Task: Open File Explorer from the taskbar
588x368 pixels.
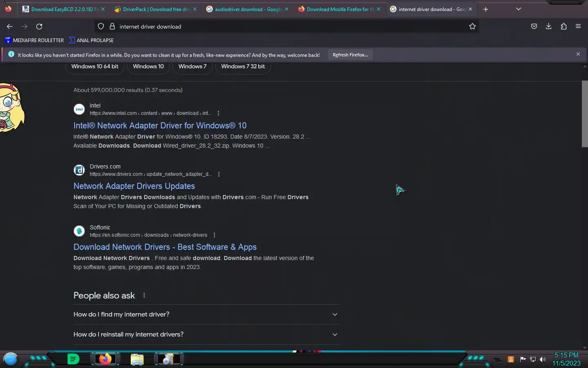Action: coord(137,359)
